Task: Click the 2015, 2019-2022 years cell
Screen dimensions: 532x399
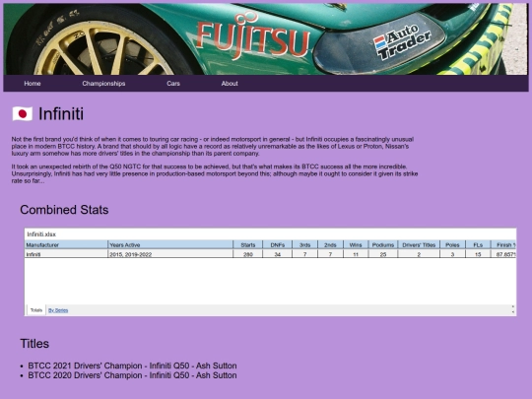Action: click(x=170, y=254)
